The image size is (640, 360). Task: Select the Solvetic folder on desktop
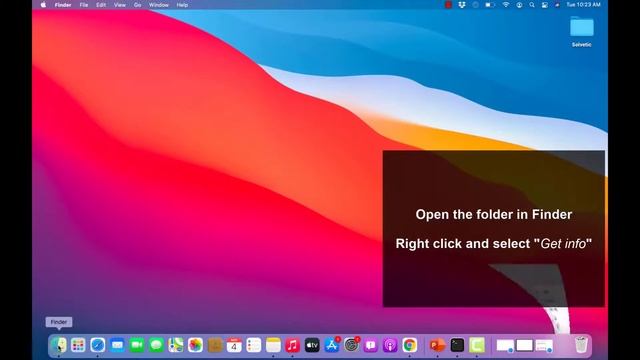point(582,32)
